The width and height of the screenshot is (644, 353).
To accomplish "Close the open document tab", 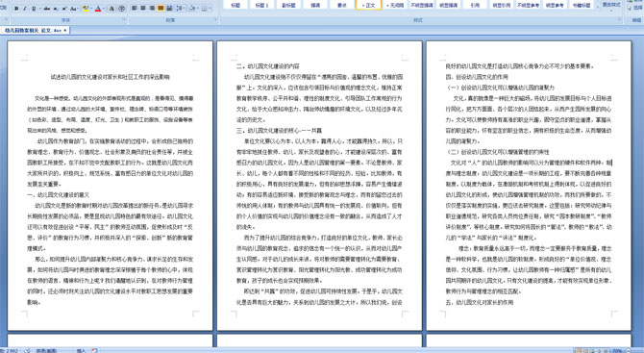I will click(x=65, y=31).
